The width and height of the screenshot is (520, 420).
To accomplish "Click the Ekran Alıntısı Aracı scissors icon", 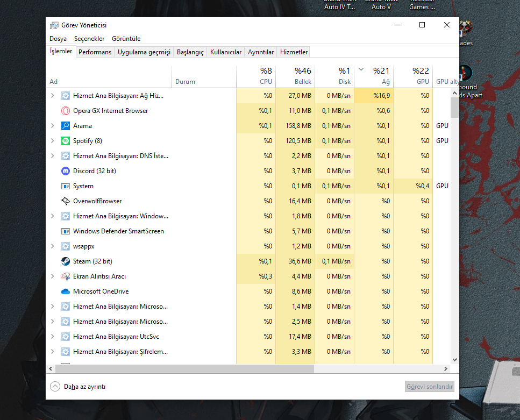I will 66,276.
